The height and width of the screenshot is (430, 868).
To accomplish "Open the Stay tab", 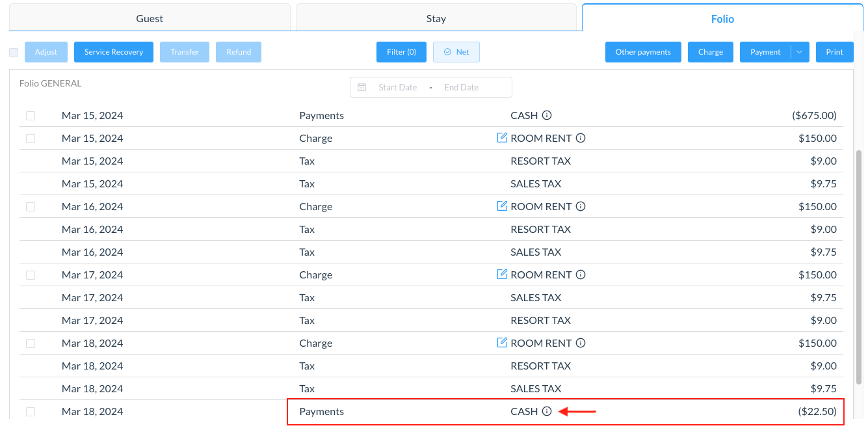I will point(436,19).
